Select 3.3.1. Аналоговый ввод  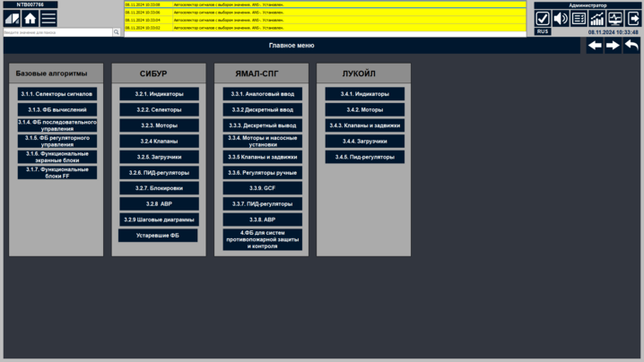(262, 94)
